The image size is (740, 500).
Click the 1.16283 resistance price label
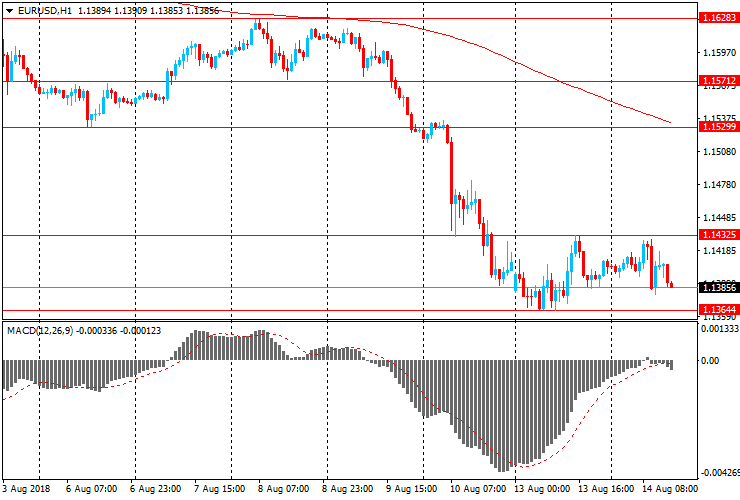click(719, 18)
